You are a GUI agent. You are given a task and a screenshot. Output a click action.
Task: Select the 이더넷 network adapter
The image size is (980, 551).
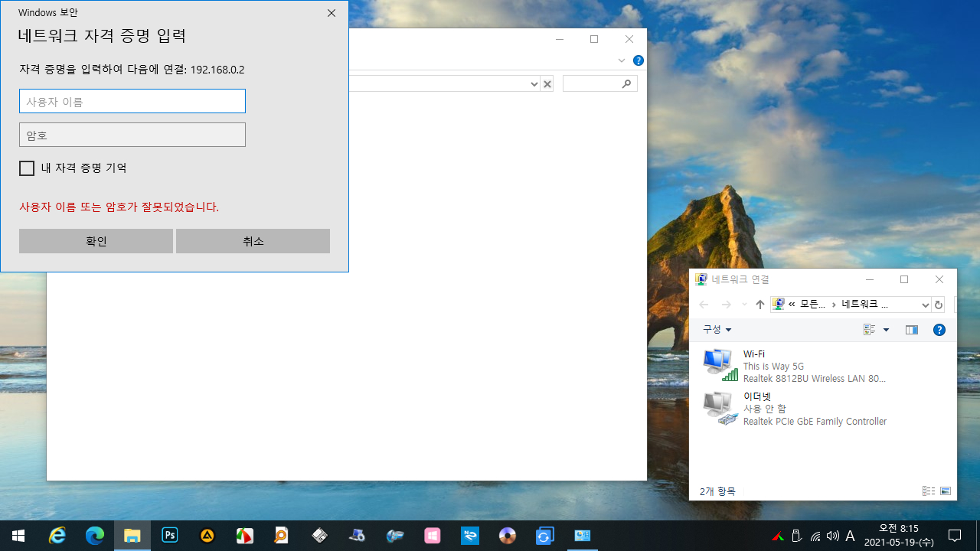coord(796,409)
